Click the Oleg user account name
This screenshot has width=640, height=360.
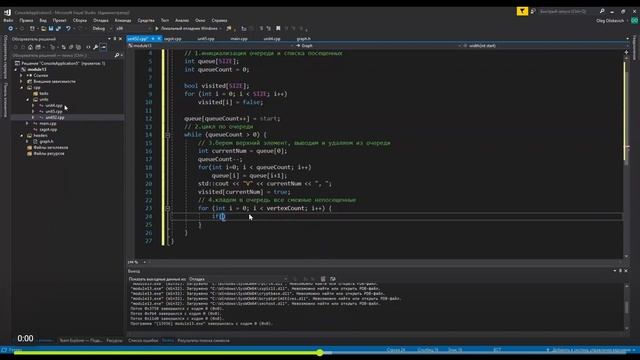tap(610, 20)
